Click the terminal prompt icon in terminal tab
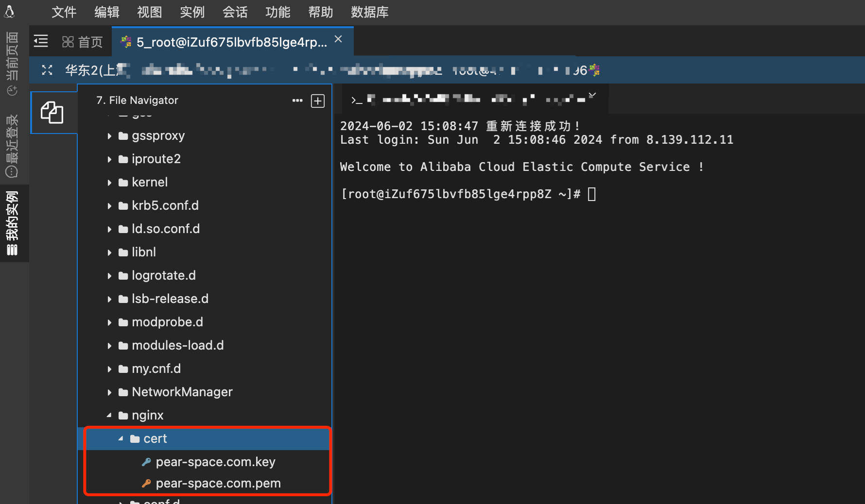This screenshot has height=504, width=865. [357, 100]
